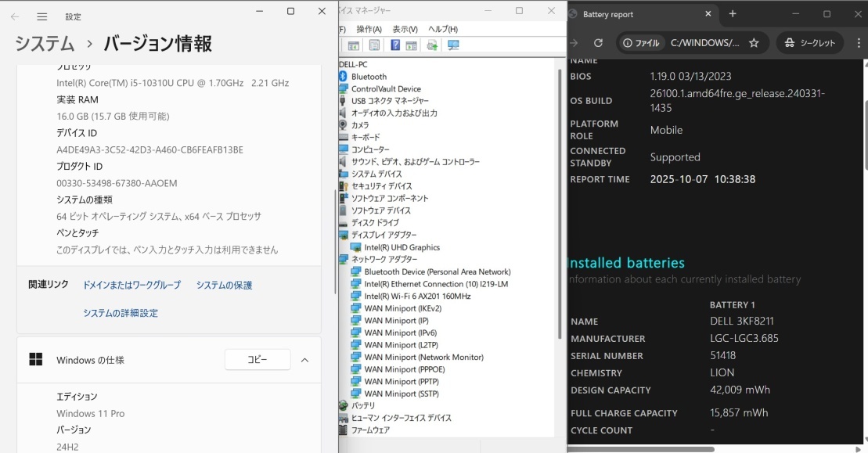Open the hamburger navigation menu in Settings
This screenshot has width=868, height=453.
42,16
